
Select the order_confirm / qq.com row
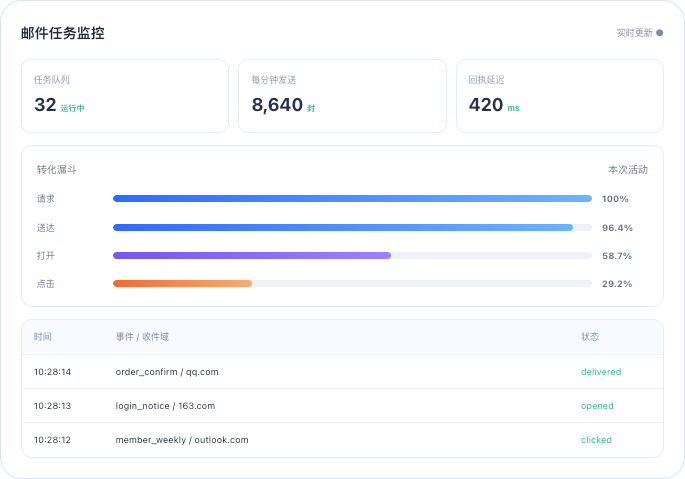[342, 371]
